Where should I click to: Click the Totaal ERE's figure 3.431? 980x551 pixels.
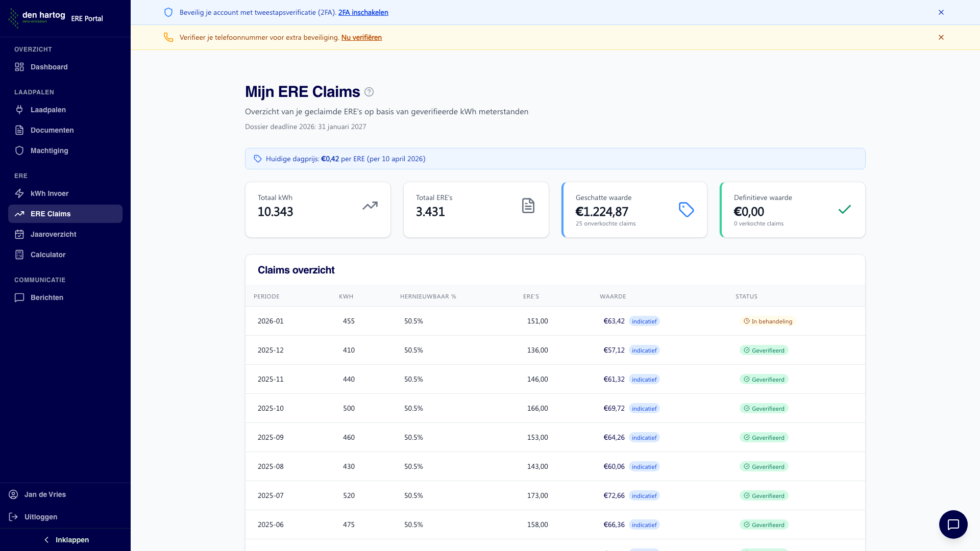(x=430, y=212)
